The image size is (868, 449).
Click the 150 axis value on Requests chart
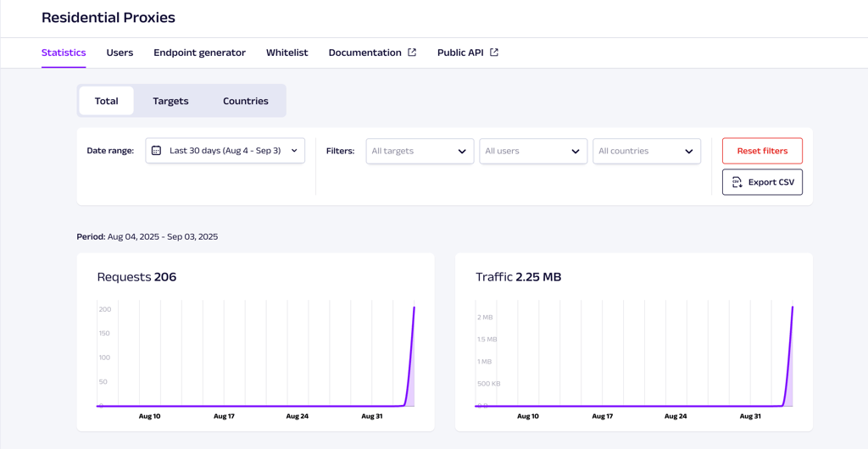click(x=104, y=333)
